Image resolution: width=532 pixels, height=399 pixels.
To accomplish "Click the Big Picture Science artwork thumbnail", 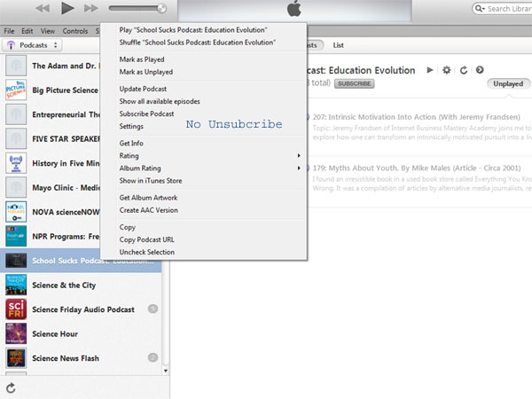I will coord(16,90).
